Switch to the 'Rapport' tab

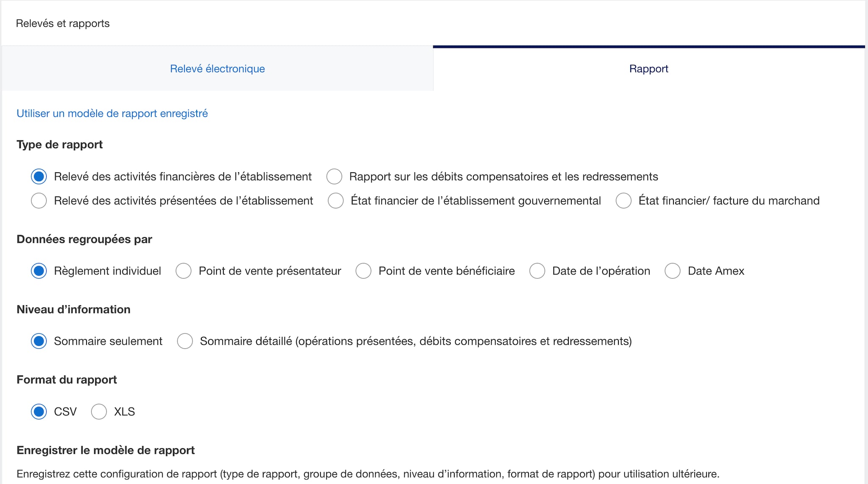(648, 68)
